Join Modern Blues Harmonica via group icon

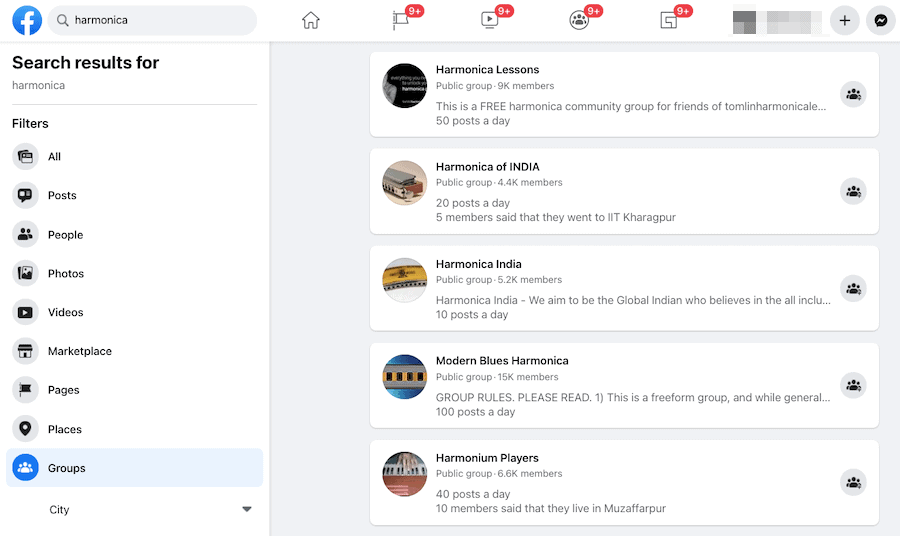(853, 386)
